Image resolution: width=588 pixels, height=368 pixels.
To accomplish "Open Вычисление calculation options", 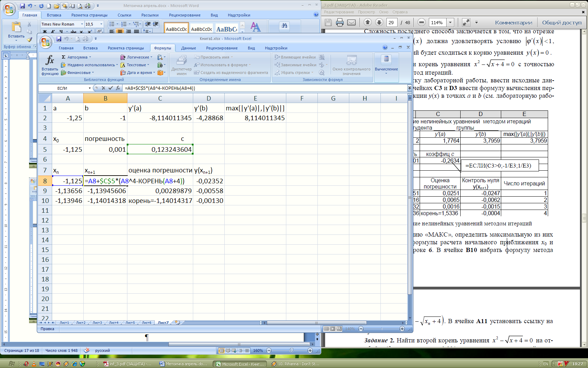I will pos(386,66).
